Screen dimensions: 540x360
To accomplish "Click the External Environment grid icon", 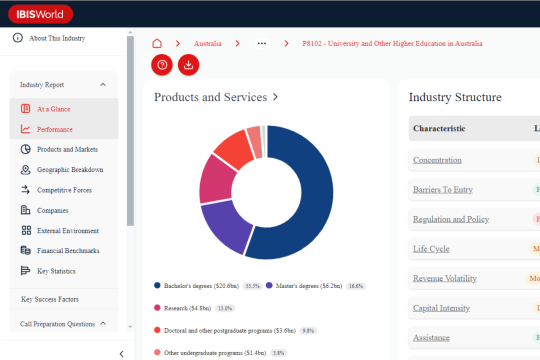I will [x=26, y=230].
